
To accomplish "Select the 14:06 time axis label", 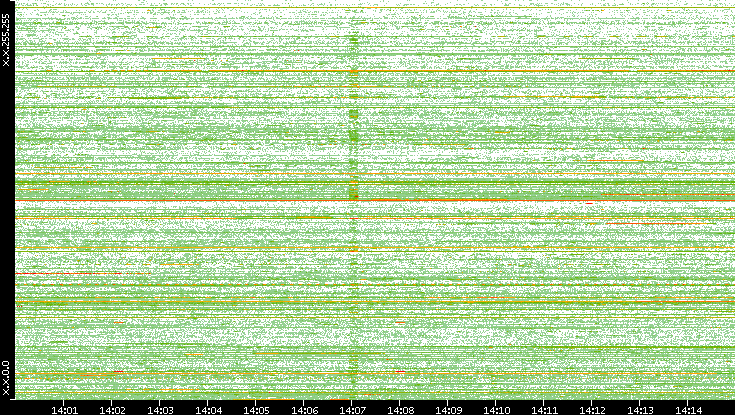I will point(304,410).
